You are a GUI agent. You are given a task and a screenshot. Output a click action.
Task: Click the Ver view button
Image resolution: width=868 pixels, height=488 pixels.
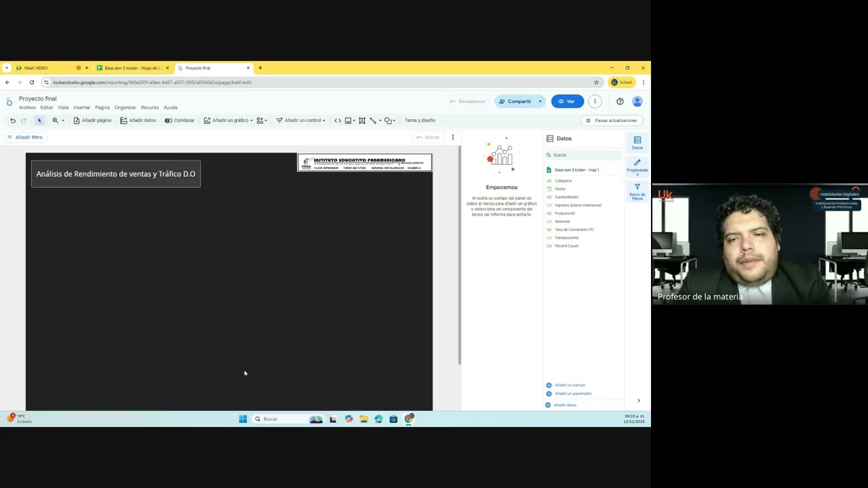pos(567,102)
